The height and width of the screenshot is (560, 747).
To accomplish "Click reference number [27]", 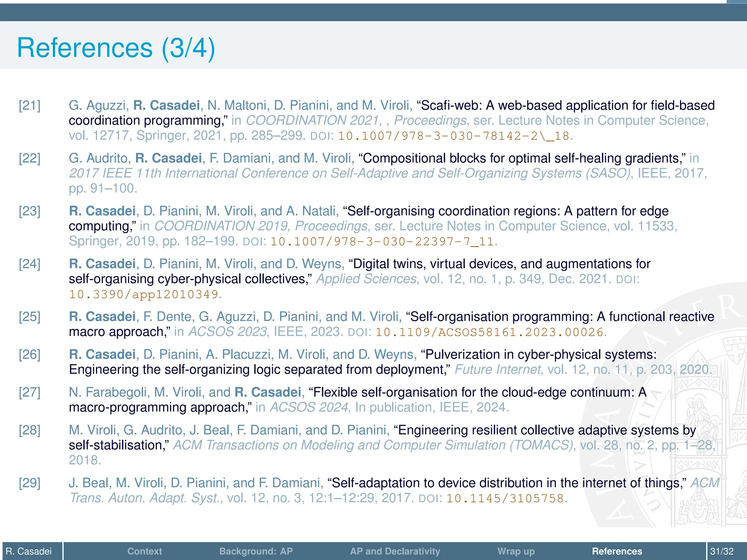I will [x=30, y=392].
